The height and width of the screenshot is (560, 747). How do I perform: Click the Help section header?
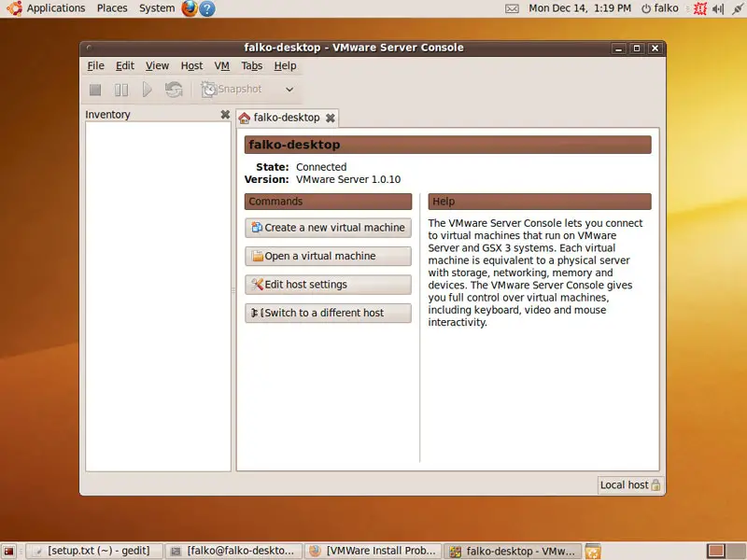540,202
